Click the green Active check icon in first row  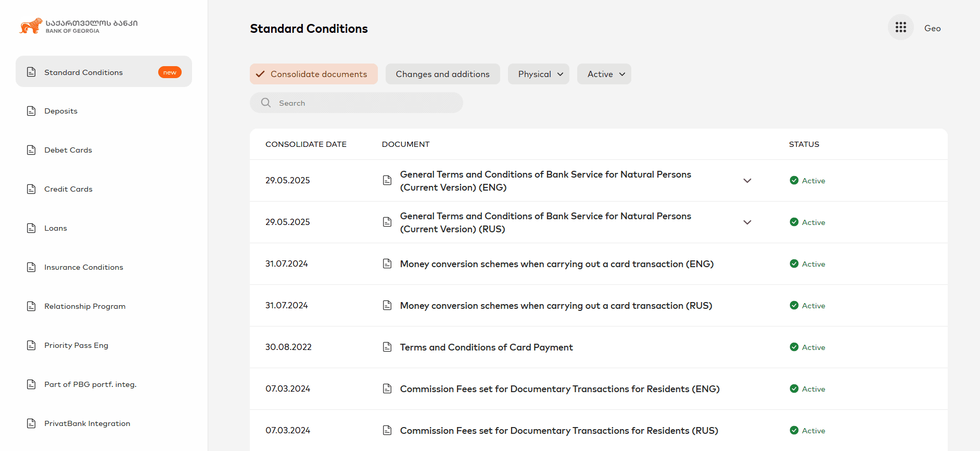point(794,180)
